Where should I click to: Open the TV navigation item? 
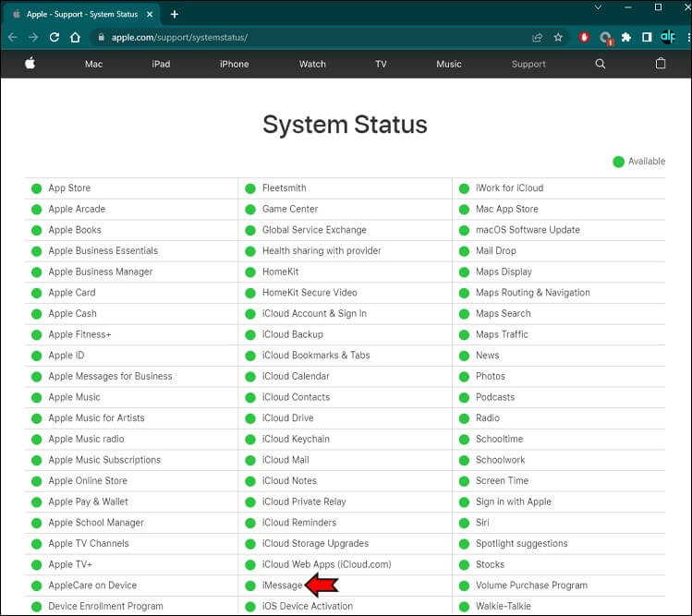pos(381,64)
